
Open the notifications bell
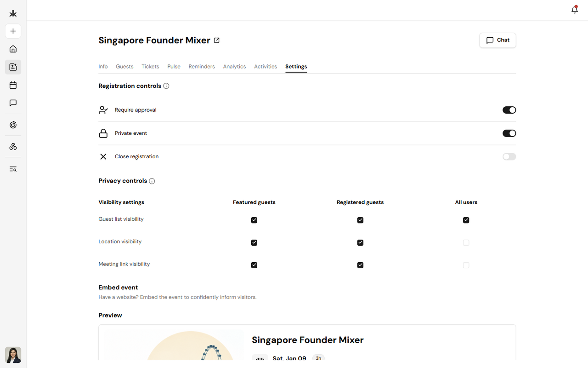point(574,10)
